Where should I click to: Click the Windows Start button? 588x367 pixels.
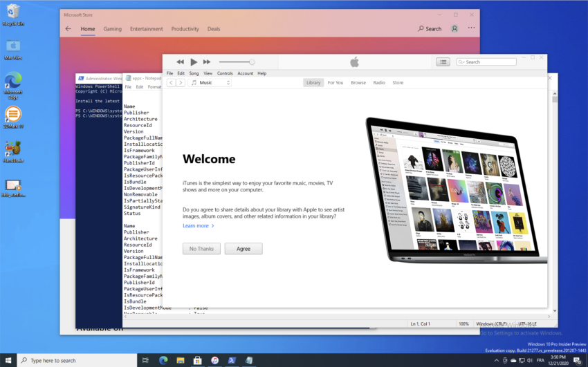[x=8, y=360]
